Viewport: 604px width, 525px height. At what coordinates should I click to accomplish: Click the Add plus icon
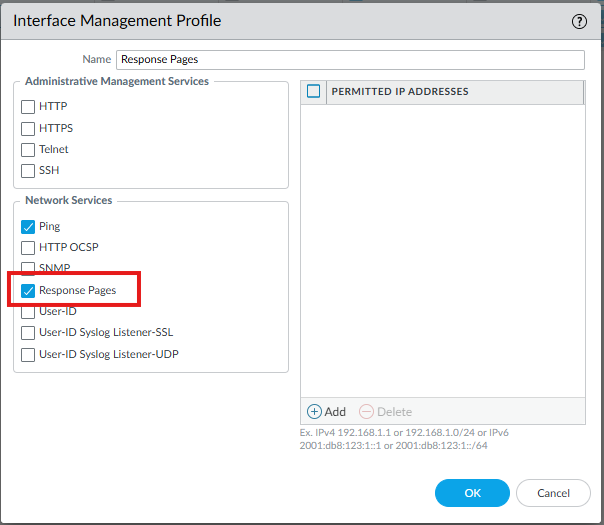coord(314,411)
